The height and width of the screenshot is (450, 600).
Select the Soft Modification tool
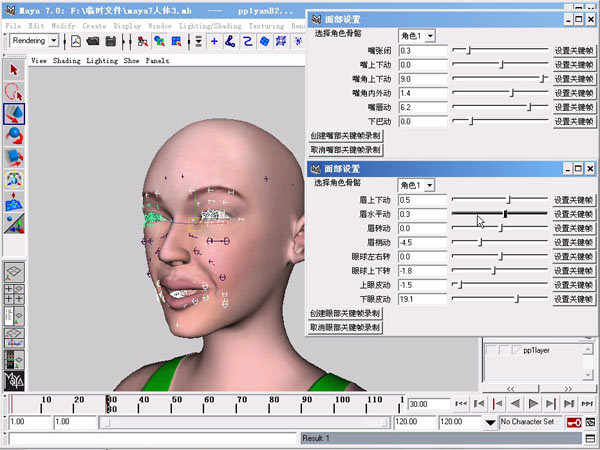click(14, 201)
